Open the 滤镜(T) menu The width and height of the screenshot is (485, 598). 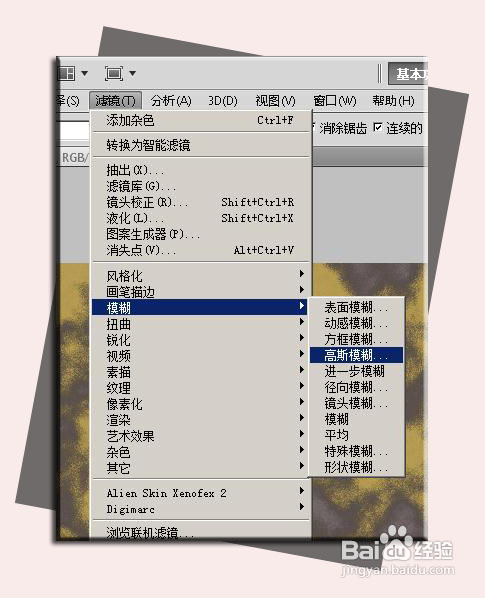click(x=116, y=101)
